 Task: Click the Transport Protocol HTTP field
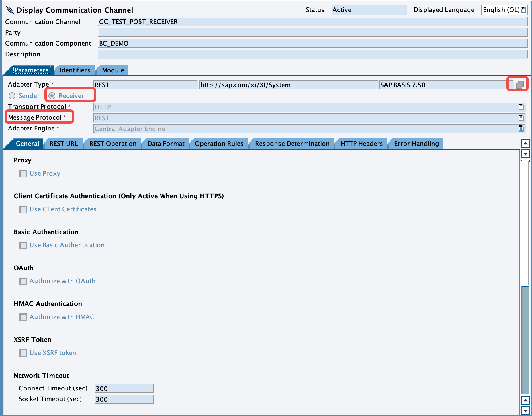[309, 107]
